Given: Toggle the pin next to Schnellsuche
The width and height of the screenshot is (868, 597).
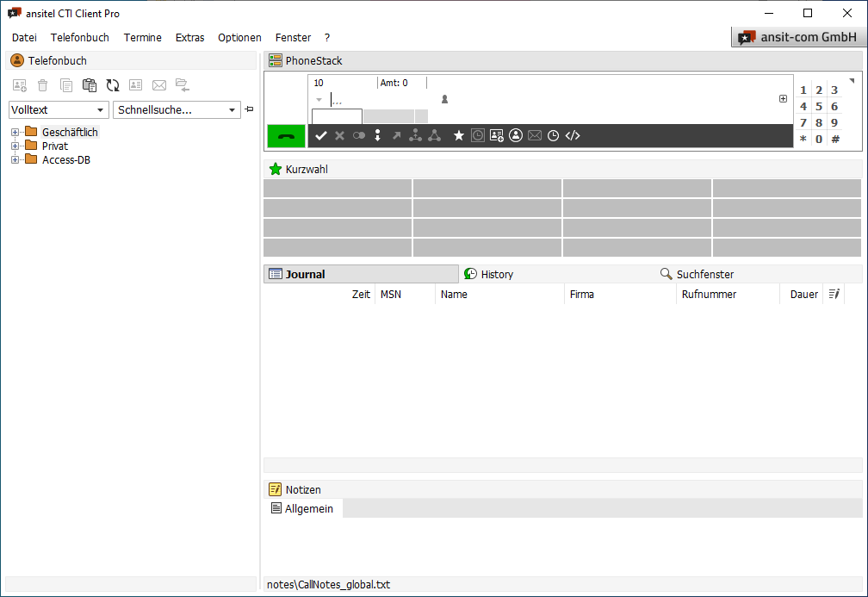Looking at the screenshot, I should (x=250, y=109).
